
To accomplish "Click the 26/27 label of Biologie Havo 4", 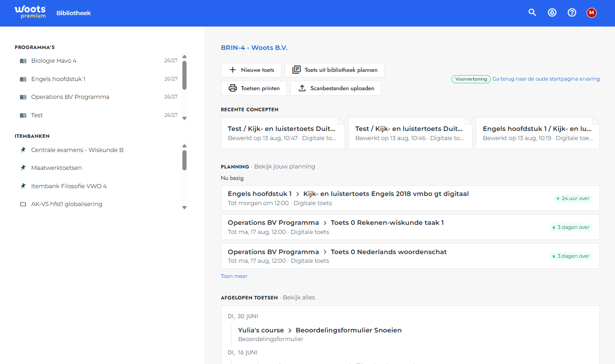I will 171,61.
